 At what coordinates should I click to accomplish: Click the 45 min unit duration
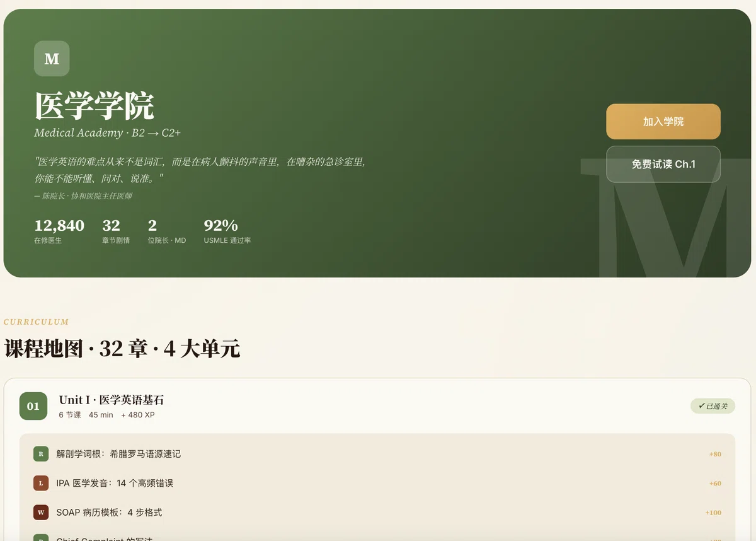[101, 415]
